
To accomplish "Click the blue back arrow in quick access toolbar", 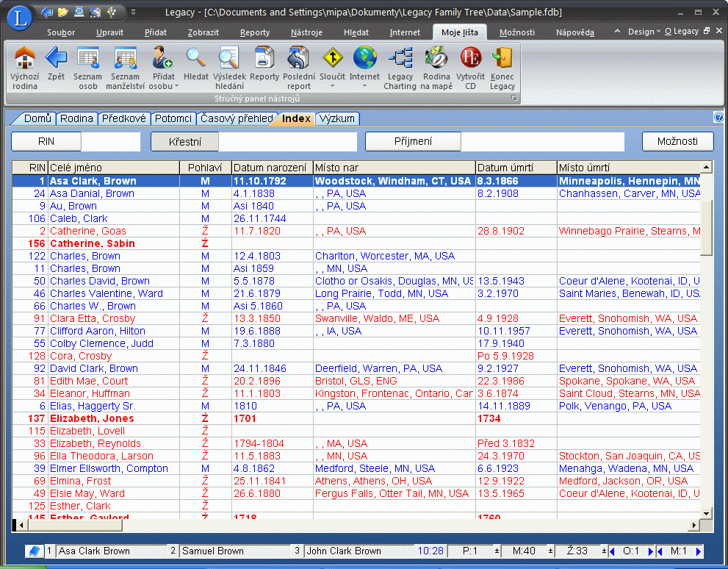I will click(47, 12).
